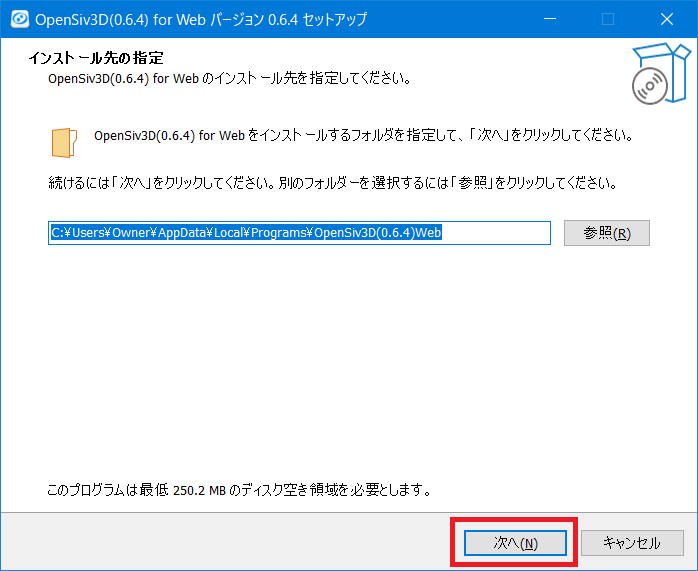Click the フォルダを指定して instruction text beside folder

click(363, 135)
